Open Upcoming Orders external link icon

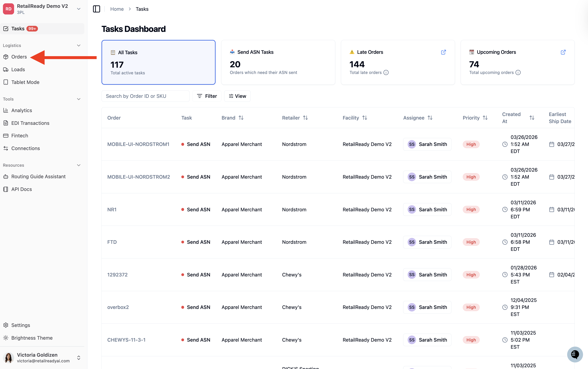563,52
